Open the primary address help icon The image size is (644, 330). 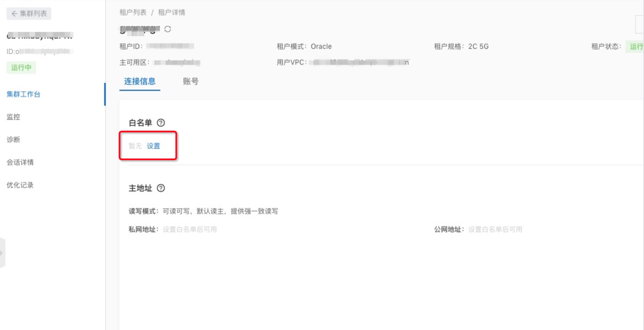pos(161,188)
